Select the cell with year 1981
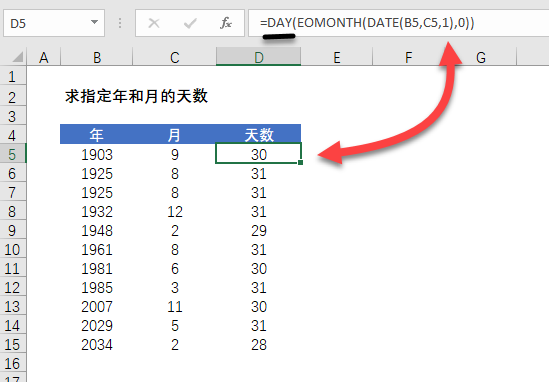 pyautogui.click(x=97, y=268)
